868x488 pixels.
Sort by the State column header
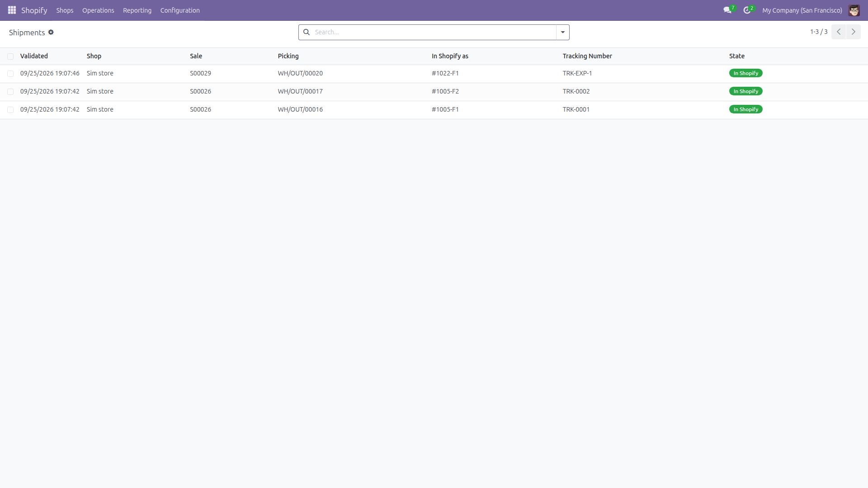pyautogui.click(x=736, y=56)
